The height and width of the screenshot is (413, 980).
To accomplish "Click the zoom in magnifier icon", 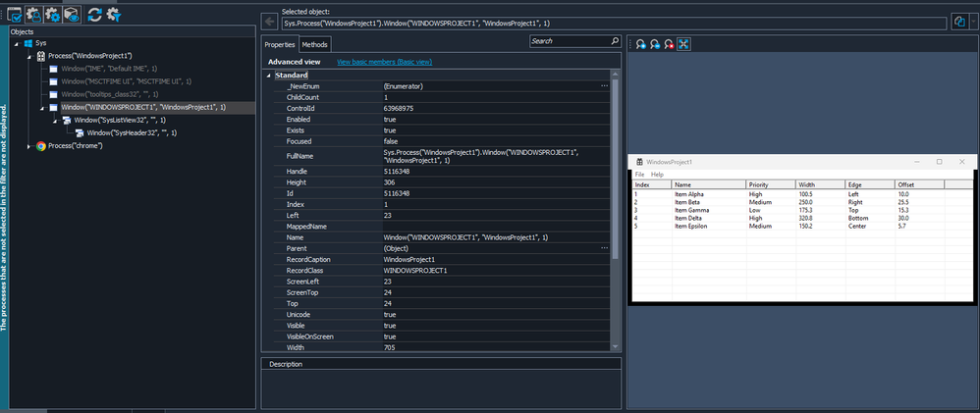I will pos(639,44).
